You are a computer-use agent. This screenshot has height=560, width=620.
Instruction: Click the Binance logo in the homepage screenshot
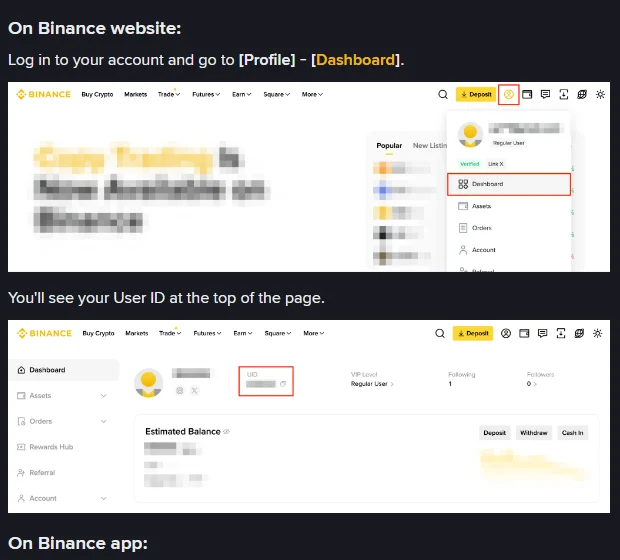click(x=43, y=95)
